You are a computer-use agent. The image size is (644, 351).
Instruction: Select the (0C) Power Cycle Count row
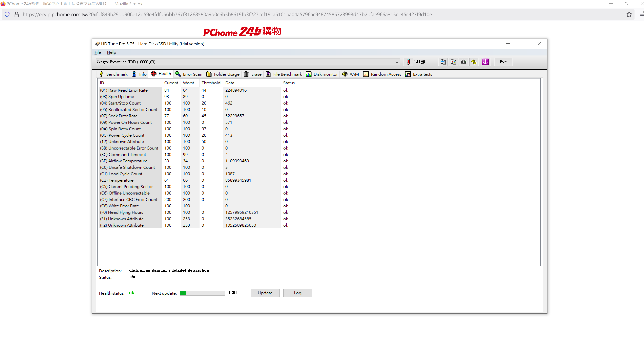tap(201, 135)
